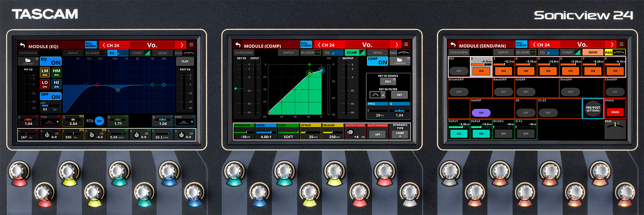Open the COMP LIBRARY folder
The width and height of the screenshot is (644, 215).
(400, 61)
